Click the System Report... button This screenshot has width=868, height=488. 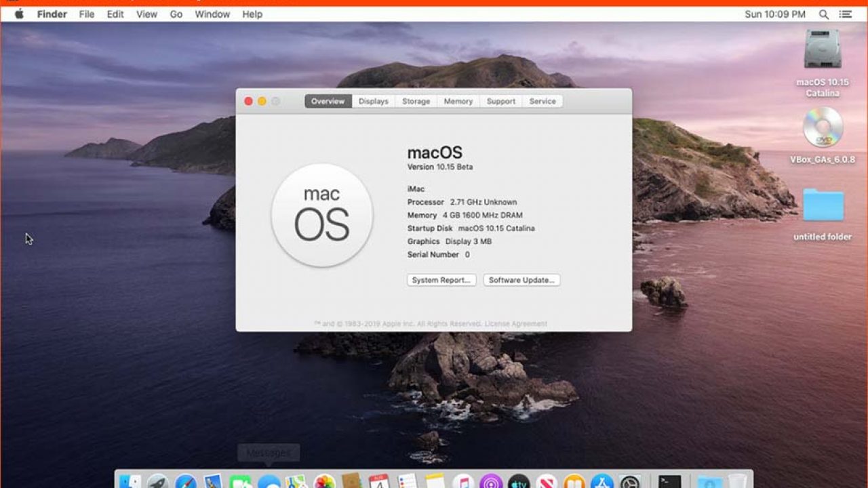point(441,280)
